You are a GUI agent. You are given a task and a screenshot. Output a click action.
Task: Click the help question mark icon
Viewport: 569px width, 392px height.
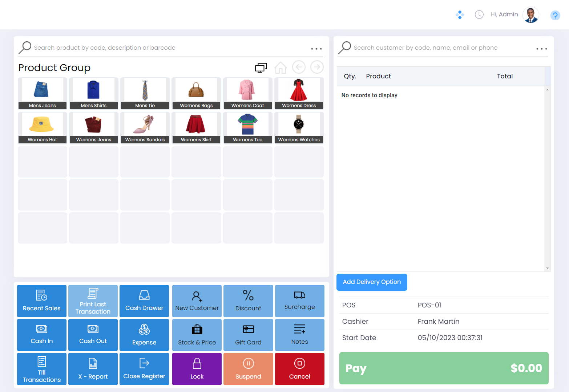(x=555, y=15)
